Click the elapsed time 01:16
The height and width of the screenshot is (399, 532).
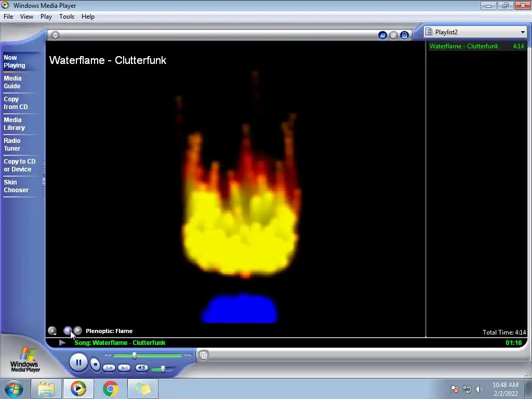pyautogui.click(x=514, y=343)
